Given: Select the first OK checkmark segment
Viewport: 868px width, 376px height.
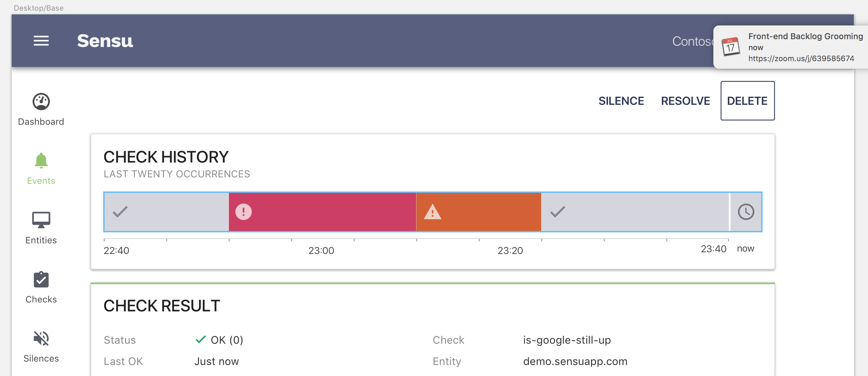Looking at the screenshot, I should pyautogui.click(x=166, y=212).
